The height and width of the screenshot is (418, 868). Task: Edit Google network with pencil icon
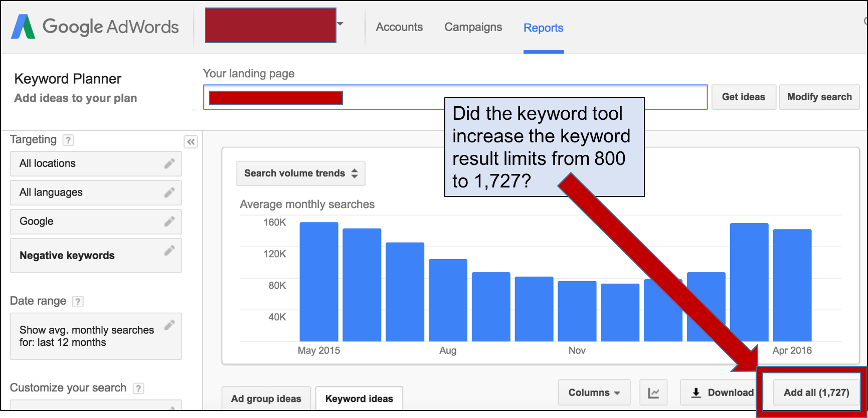pyautogui.click(x=169, y=221)
